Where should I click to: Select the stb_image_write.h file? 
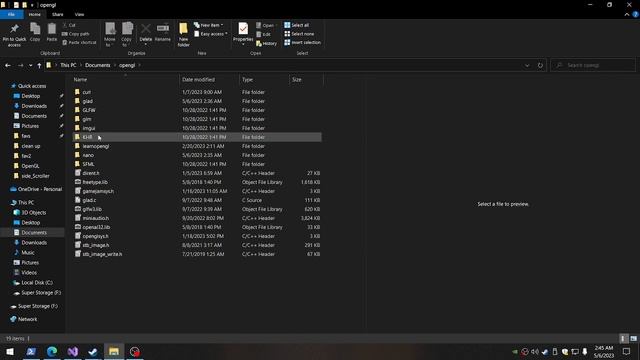197,254
